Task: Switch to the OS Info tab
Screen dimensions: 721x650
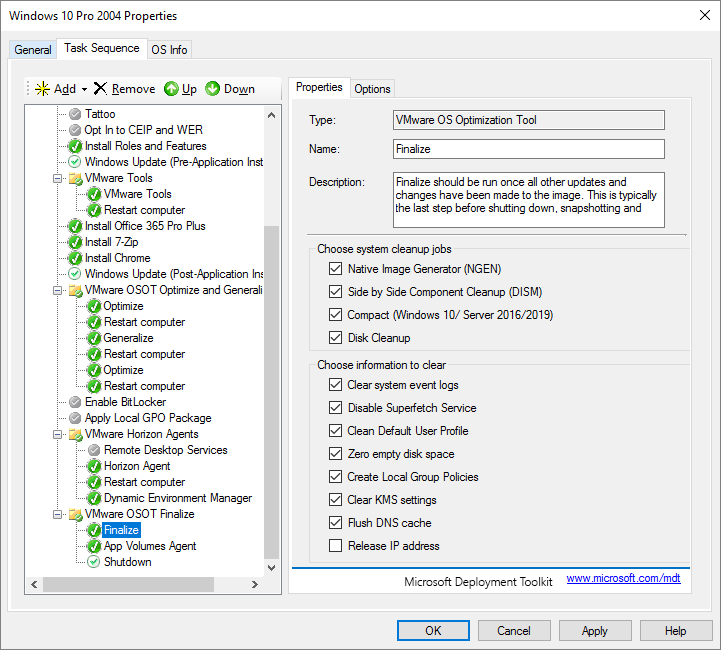Action: (168, 50)
